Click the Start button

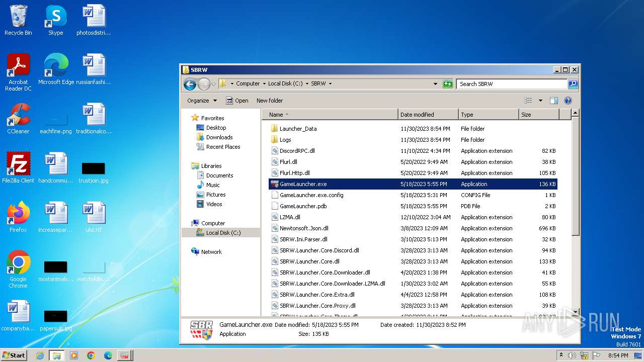pyautogui.click(x=14, y=355)
